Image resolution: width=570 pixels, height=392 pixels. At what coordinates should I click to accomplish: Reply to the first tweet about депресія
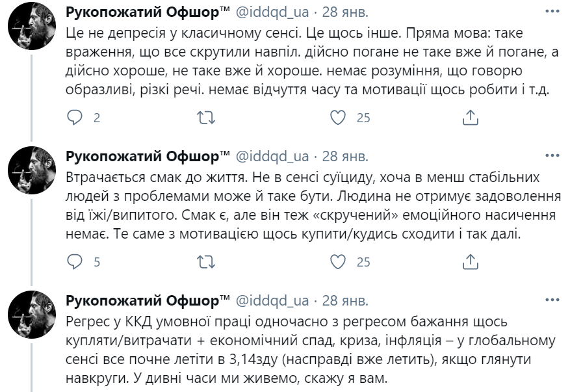tap(76, 118)
